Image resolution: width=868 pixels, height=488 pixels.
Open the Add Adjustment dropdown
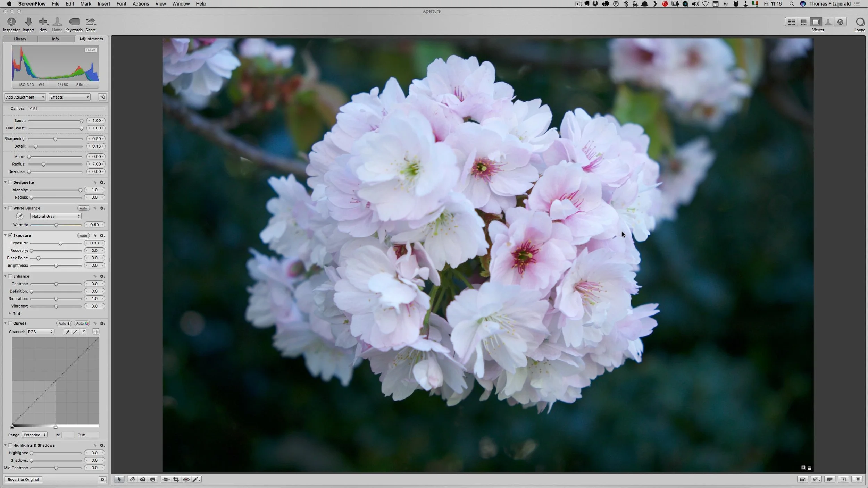point(25,97)
